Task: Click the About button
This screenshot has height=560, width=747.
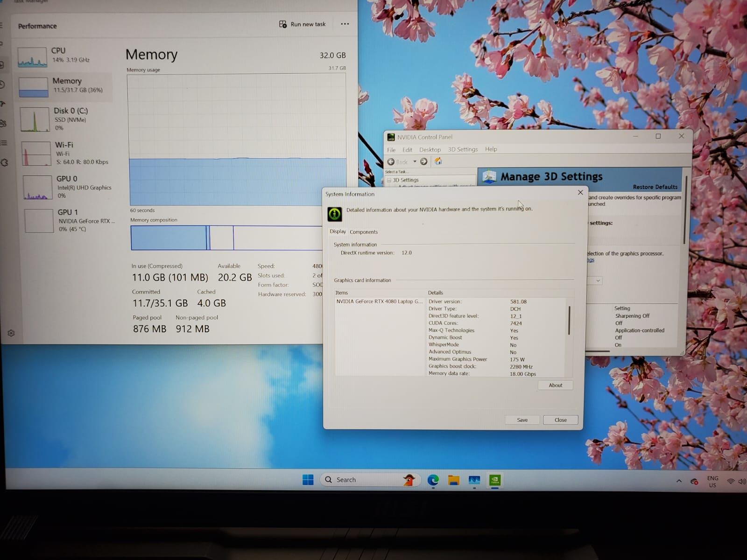Action: click(555, 385)
